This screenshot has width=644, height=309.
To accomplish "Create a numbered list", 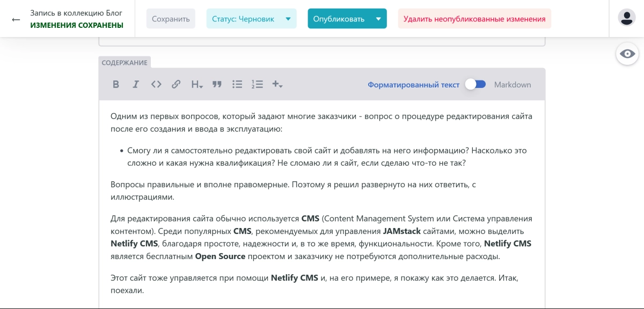I will (257, 84).
